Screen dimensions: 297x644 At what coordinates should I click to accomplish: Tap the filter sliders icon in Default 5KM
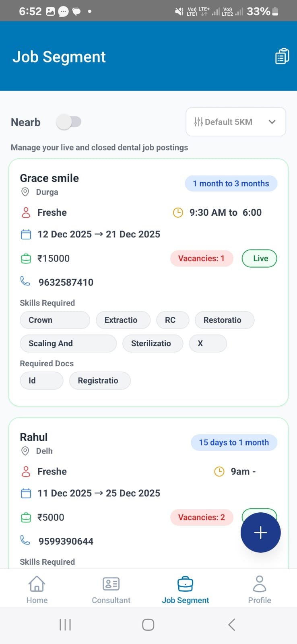[198, 122]
